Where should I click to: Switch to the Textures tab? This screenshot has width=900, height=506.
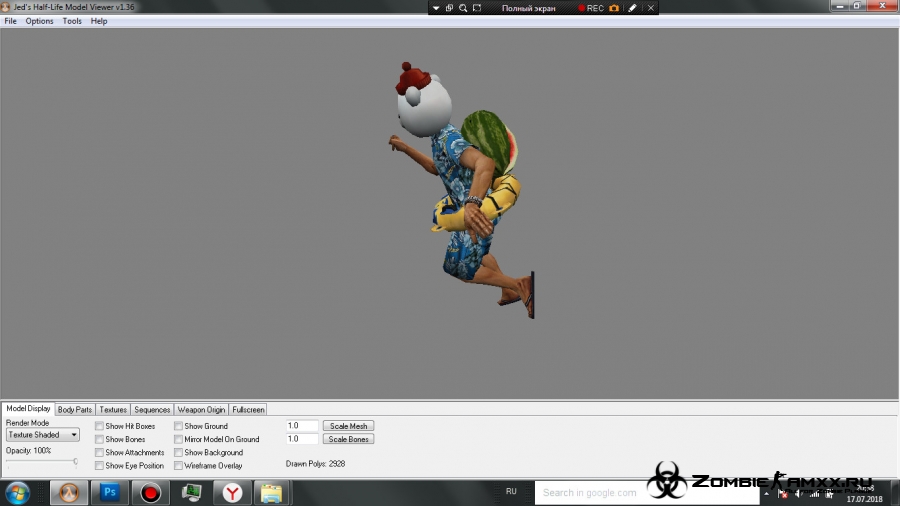coord(113,410)
